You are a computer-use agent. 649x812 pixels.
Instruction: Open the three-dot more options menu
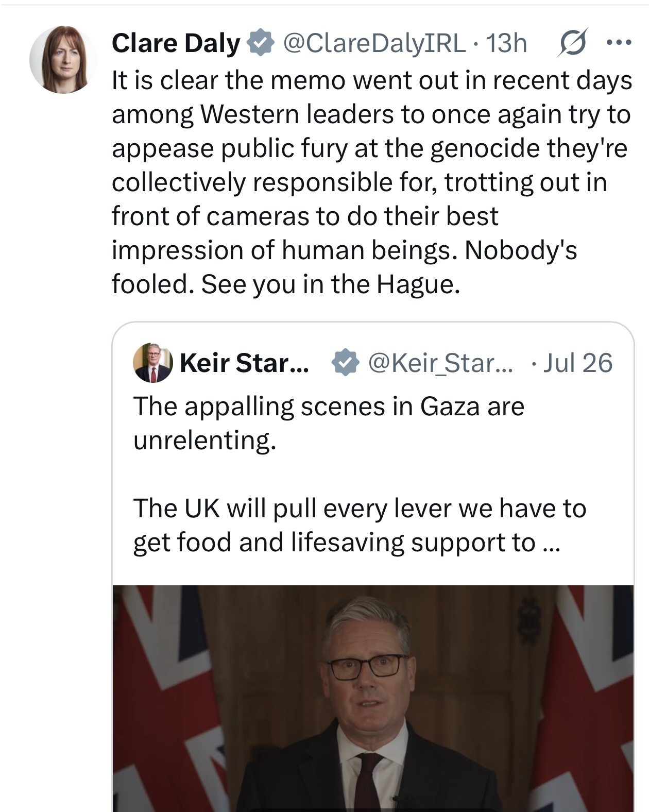[x=619, y=43]
